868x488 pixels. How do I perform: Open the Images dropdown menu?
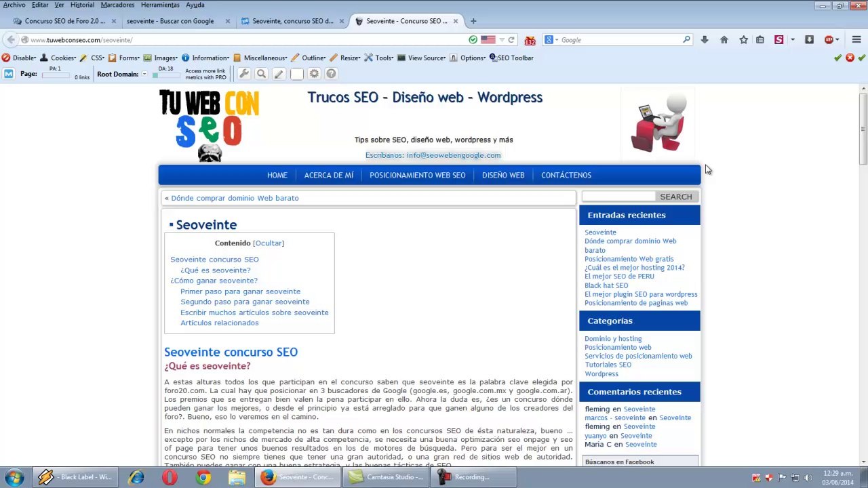(161, 58)
